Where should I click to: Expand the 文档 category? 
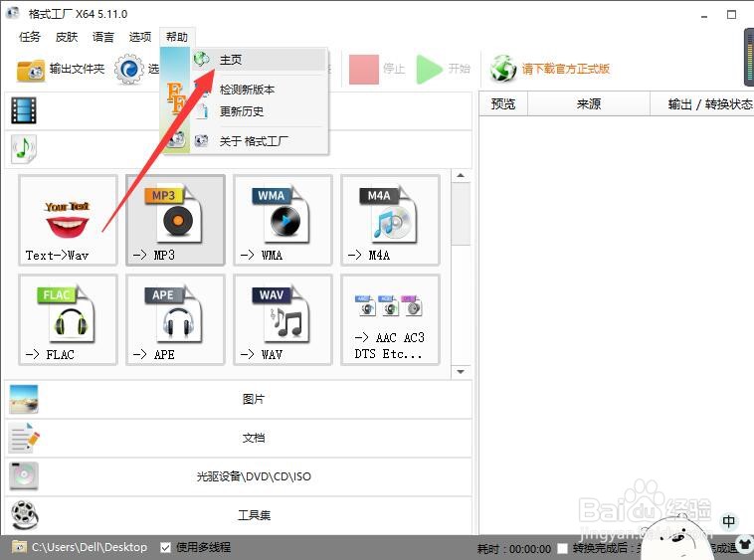coord(239,438)
